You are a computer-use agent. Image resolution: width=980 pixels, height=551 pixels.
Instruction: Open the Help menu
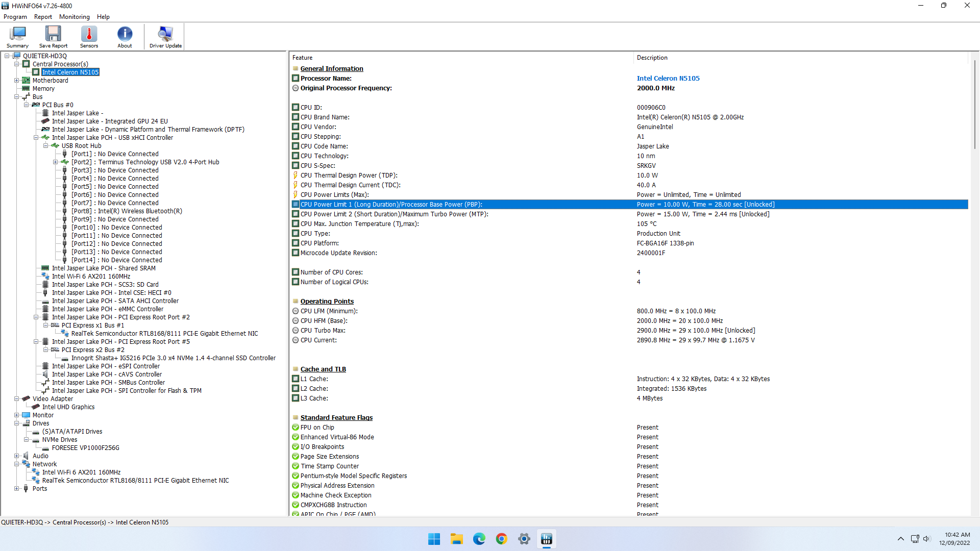point(103,17)
